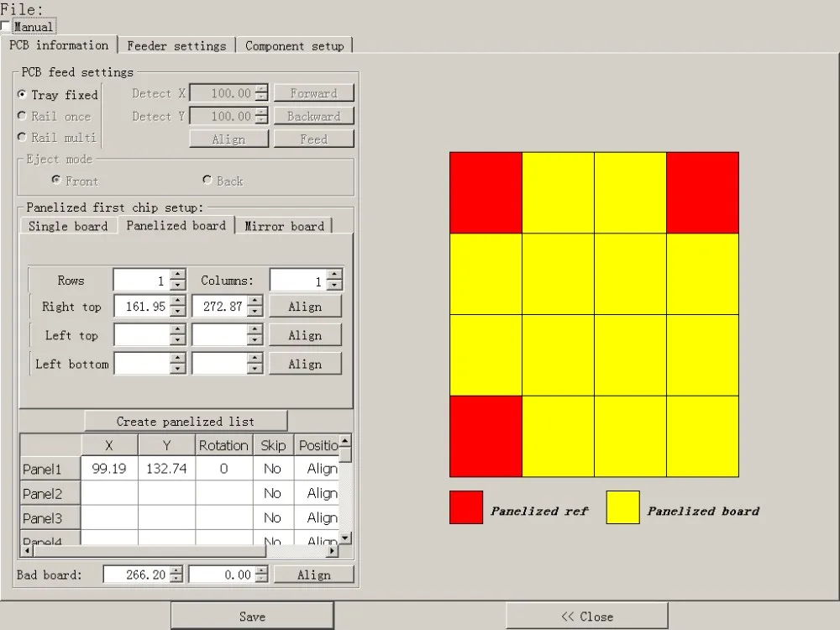Click the Rotation column header
Screen dimensions: 840x630
coord(224,445)
